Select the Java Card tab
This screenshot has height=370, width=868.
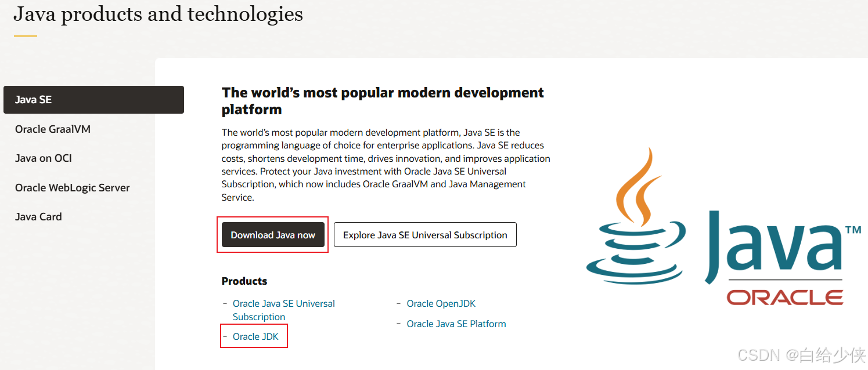38,217
